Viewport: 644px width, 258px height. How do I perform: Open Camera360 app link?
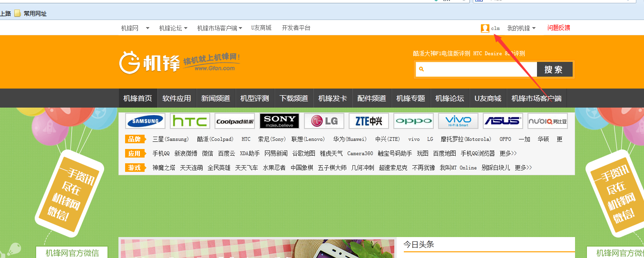[x=360, y=153]
